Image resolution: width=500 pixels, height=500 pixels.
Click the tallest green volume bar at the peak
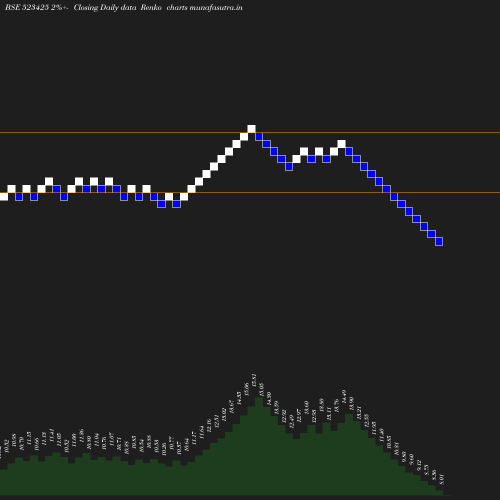(259, 446)
